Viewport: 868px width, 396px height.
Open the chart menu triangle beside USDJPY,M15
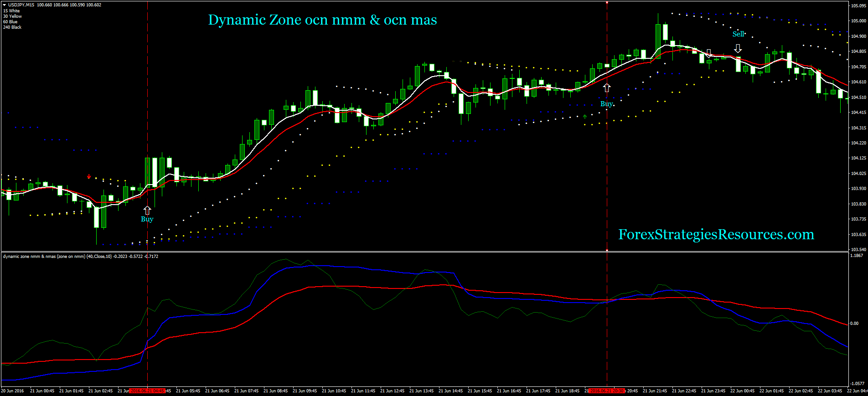pos(5,5)
